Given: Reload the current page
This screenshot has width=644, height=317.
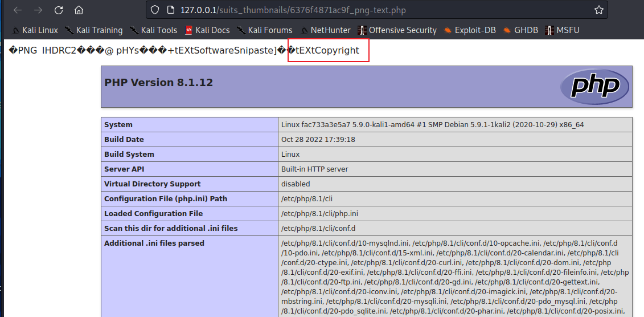Looking at the screenshot, I should pyautogui.click(x=59, y=10).
